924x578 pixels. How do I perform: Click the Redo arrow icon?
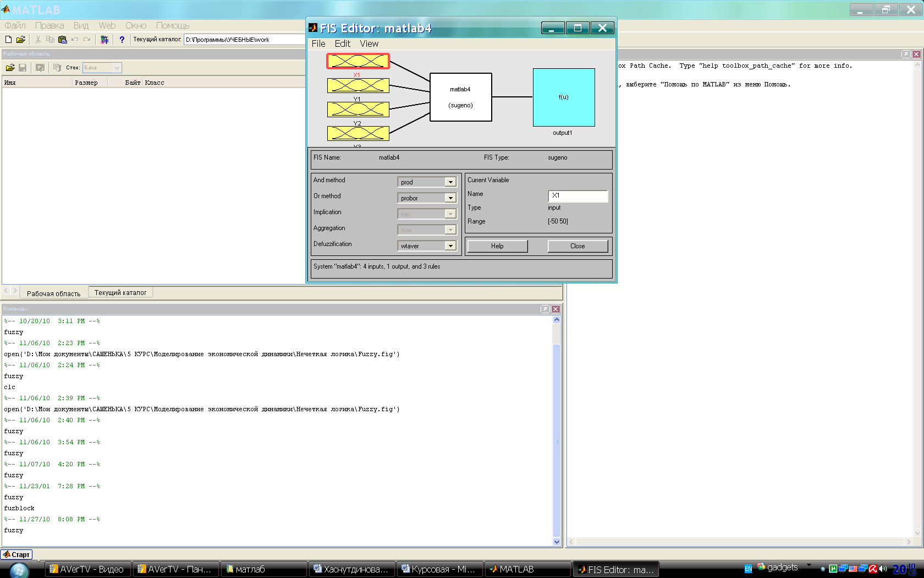(x=86, y=40)
